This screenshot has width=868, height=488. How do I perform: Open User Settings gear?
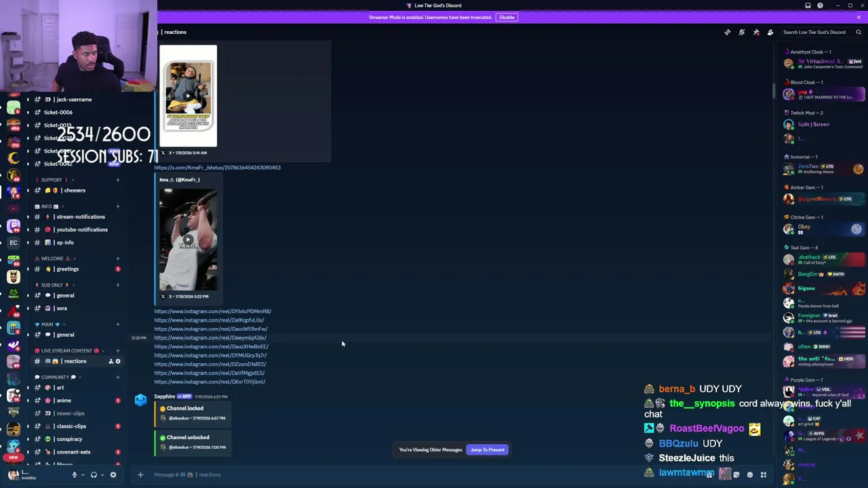click(x=113, y=474)
